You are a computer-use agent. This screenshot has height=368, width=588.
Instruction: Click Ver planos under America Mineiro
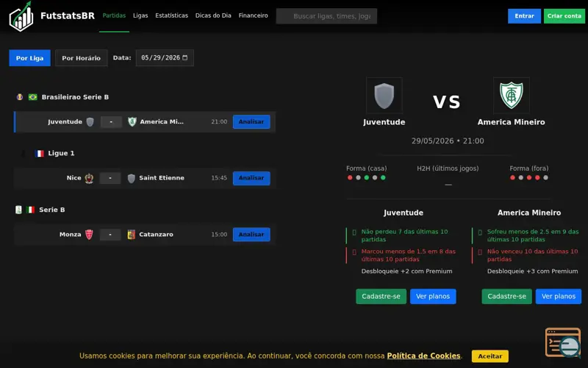click(559, 297)
